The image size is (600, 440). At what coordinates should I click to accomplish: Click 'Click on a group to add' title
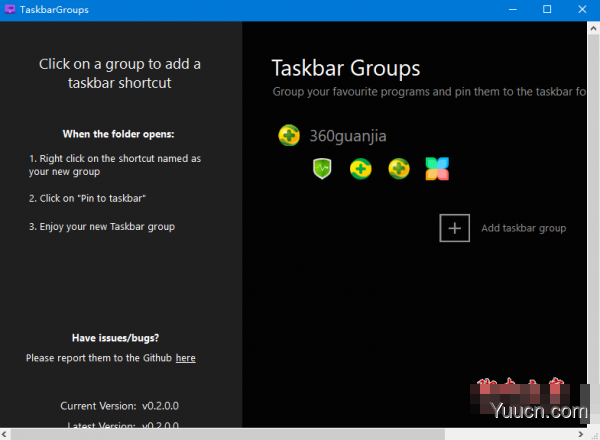(120, 73)
